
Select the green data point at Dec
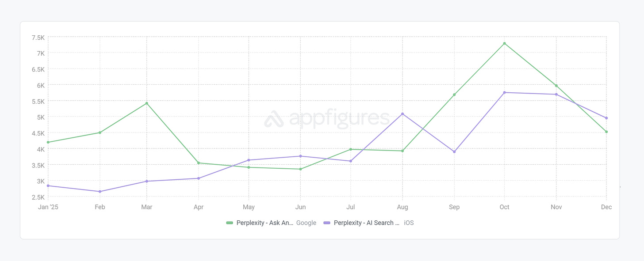(x=606, y=132)
